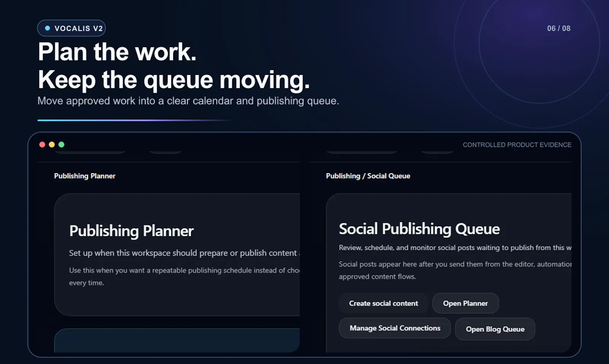609x364 pixels.
Task: Open Blog Queue button
Action: point(495,329)
